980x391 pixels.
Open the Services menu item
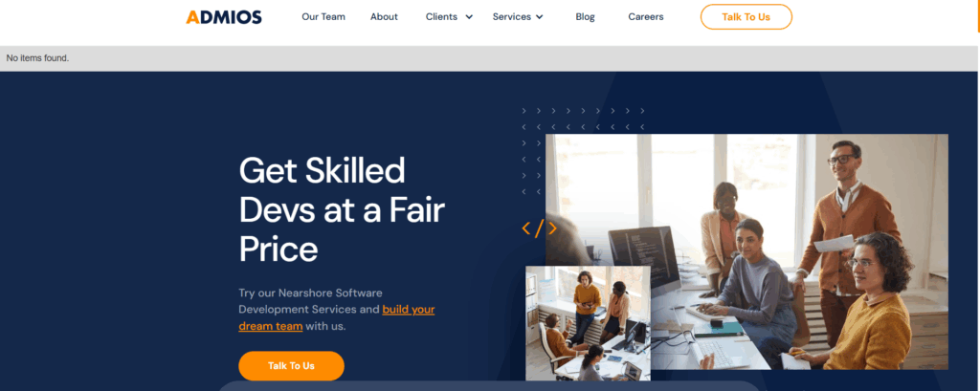tap(511, 17)
